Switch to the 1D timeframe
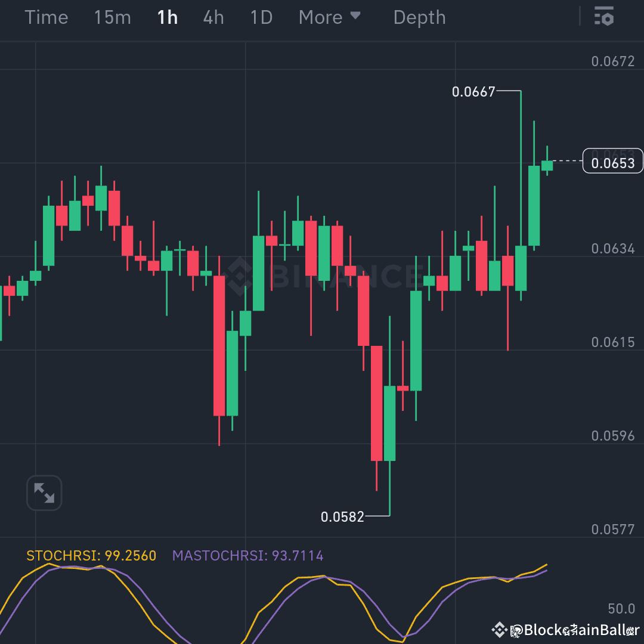 (261, 17)
